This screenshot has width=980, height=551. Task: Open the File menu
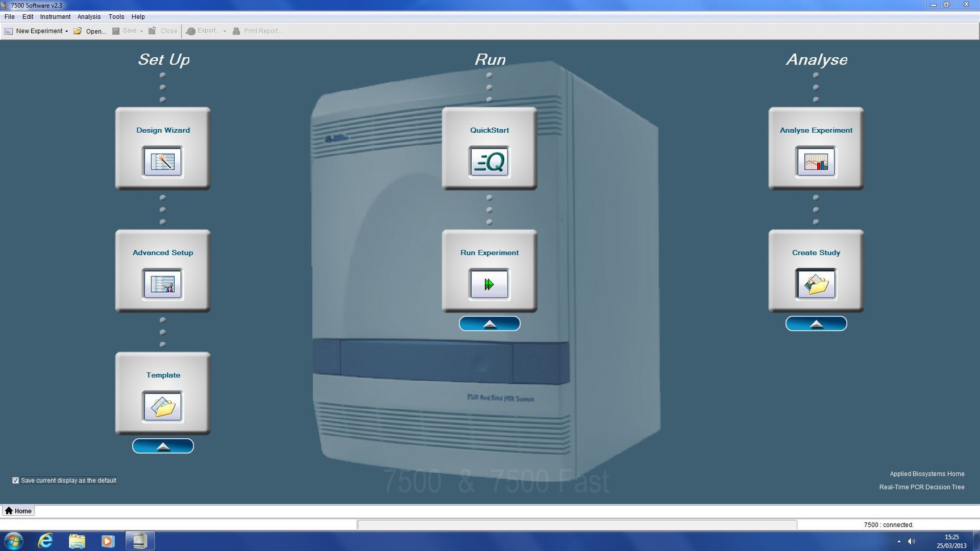(10, 16)
